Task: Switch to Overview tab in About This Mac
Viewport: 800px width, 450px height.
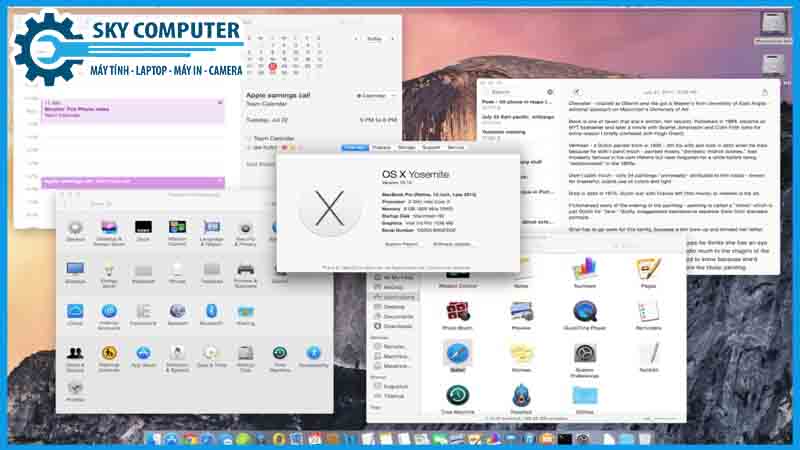Action: coord(355,147)
